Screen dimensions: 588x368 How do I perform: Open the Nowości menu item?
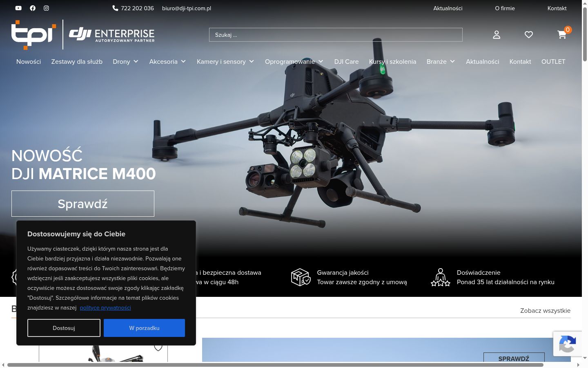coord(29,62)
